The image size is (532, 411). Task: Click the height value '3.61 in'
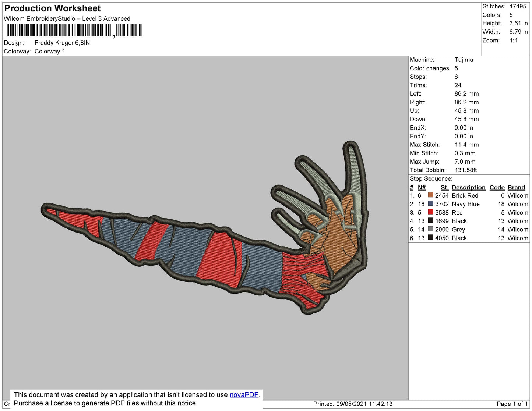point(518,23)
